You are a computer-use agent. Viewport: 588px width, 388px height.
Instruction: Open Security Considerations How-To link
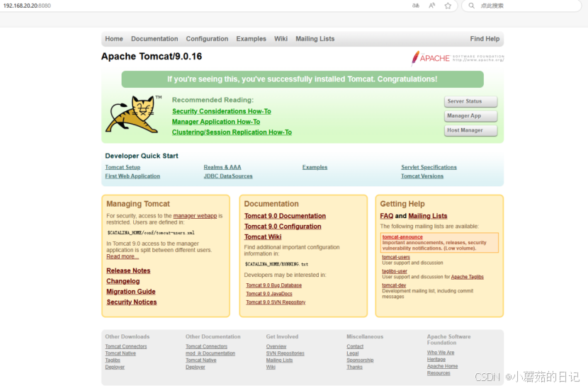pos(222,111)
